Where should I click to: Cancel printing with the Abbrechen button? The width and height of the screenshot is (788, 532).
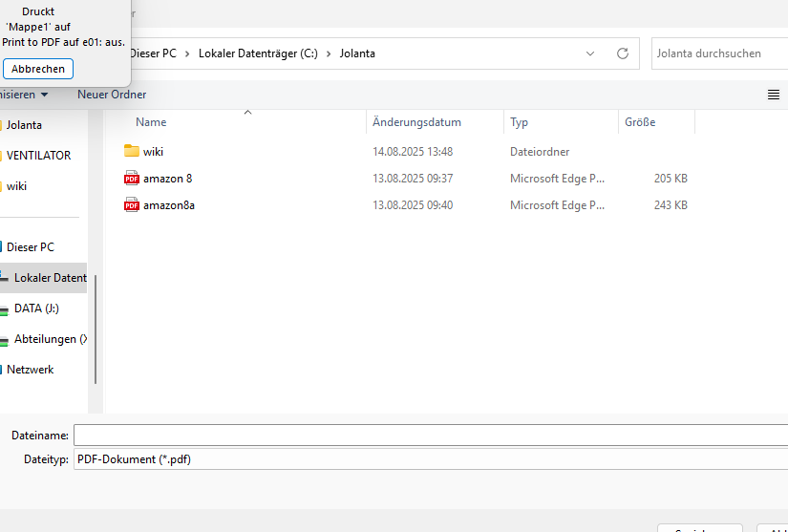tap(38, 69)
